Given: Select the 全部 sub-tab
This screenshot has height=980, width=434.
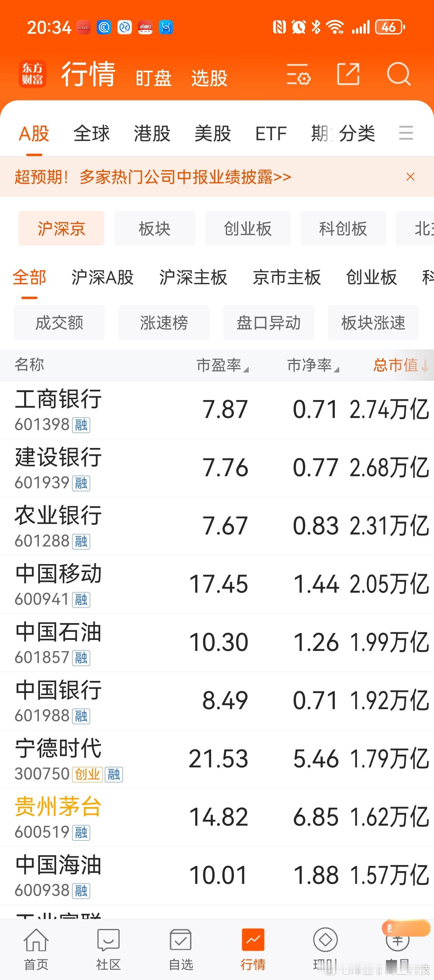Looking at the screenshot, I should click(29, 277).
